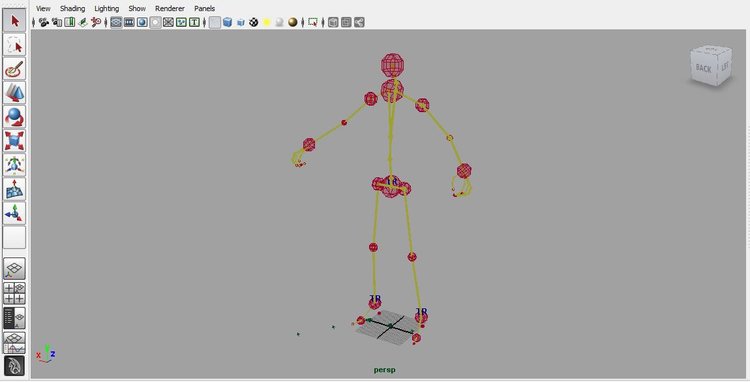750x382 pixels.
Task: Select the root hip joint labeled R
Action: point(391,187)
